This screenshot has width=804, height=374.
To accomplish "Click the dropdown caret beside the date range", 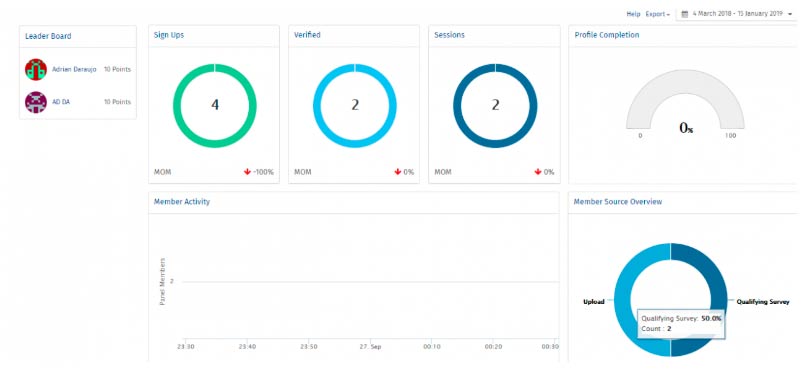I will tap(790, 14).
